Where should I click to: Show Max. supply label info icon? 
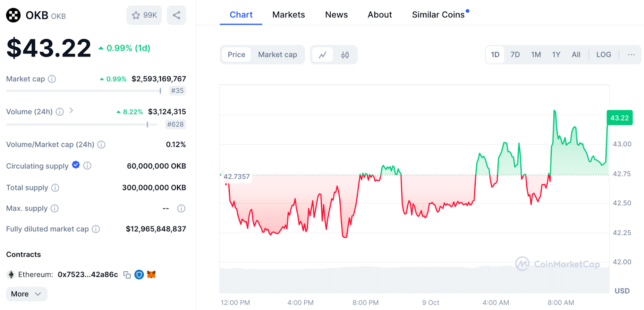(x=54, y=208)
